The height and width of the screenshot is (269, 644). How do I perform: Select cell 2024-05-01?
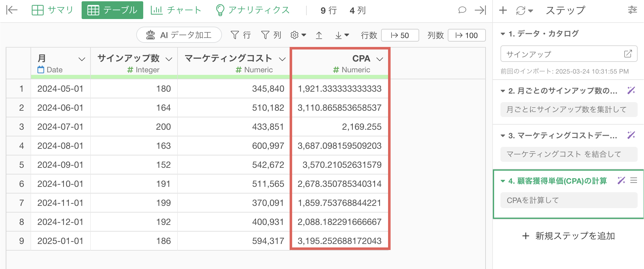click(61, 89)
